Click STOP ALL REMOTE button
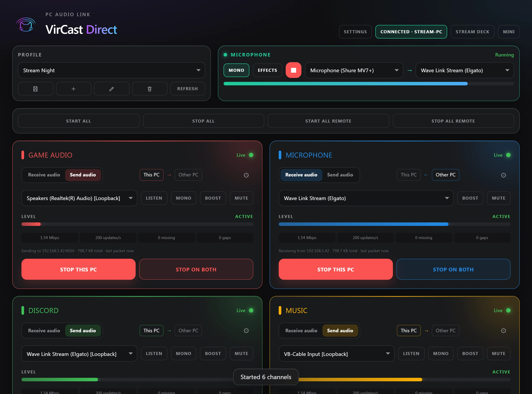532x394 pixels. click(453, 121)
